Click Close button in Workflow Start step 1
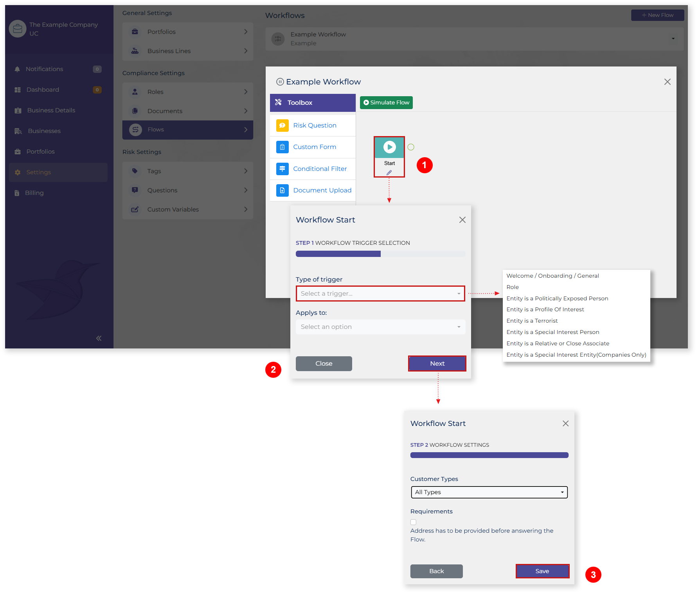 [324, 364]
